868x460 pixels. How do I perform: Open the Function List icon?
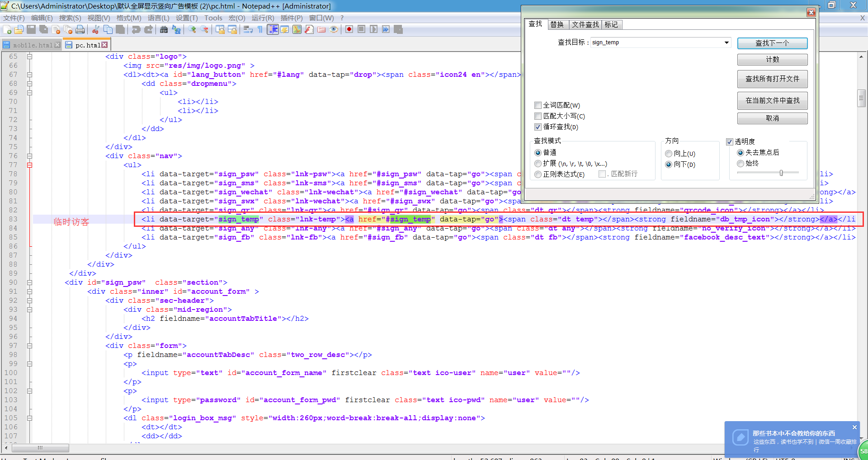tap(309, 29)
